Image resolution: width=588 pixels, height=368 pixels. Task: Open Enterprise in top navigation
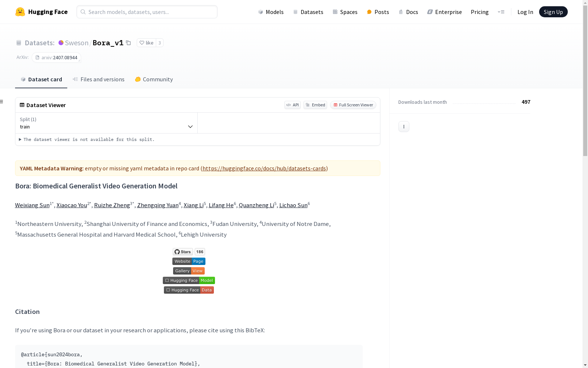click(x=444, y=12)
